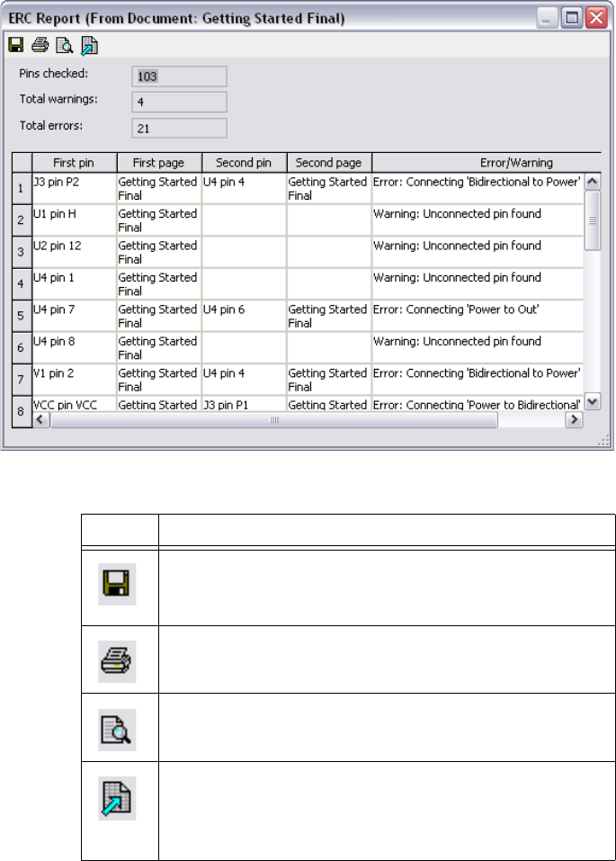The height and width of the screenshot is (861, 616).
Task: Click the Pins checked field showing 103
Action: (x=179, y=76)
